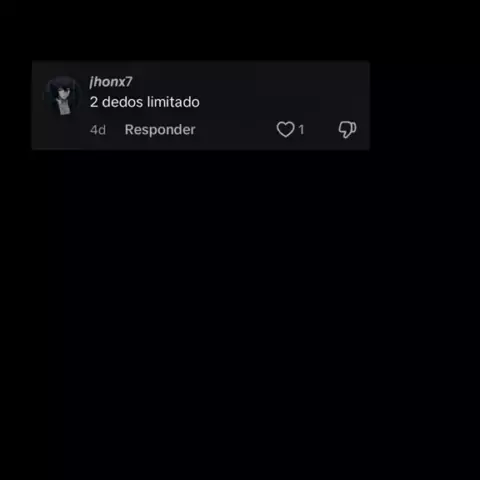View the anime avatar of jhonx7
Screen dimensions: 480x480
pos(63,96)
